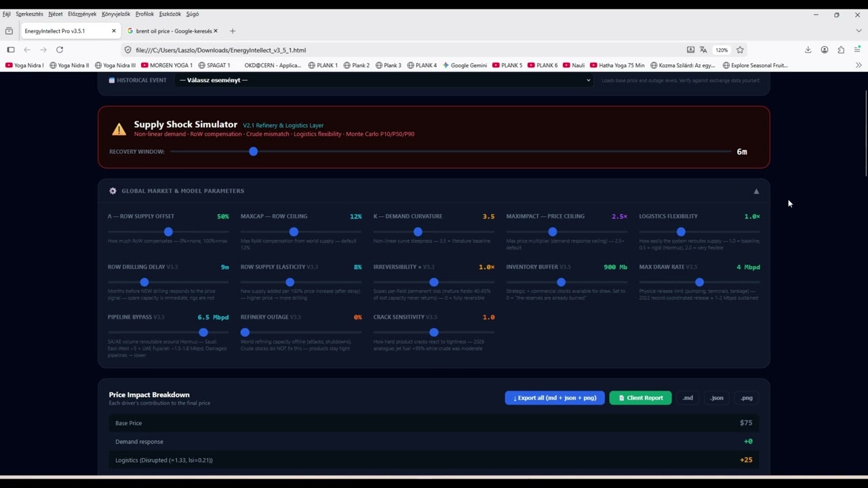
Task: Open the Előzmények menu
Action: [82, 14]
